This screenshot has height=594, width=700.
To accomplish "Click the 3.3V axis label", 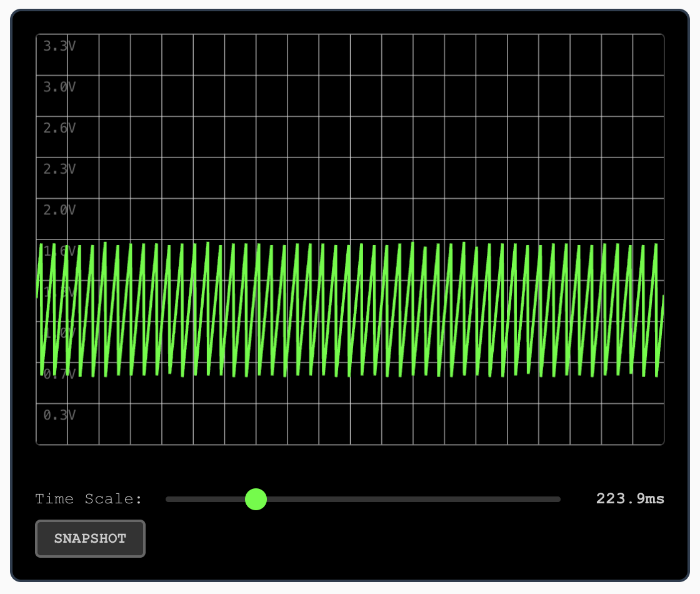I will [59, 46].
